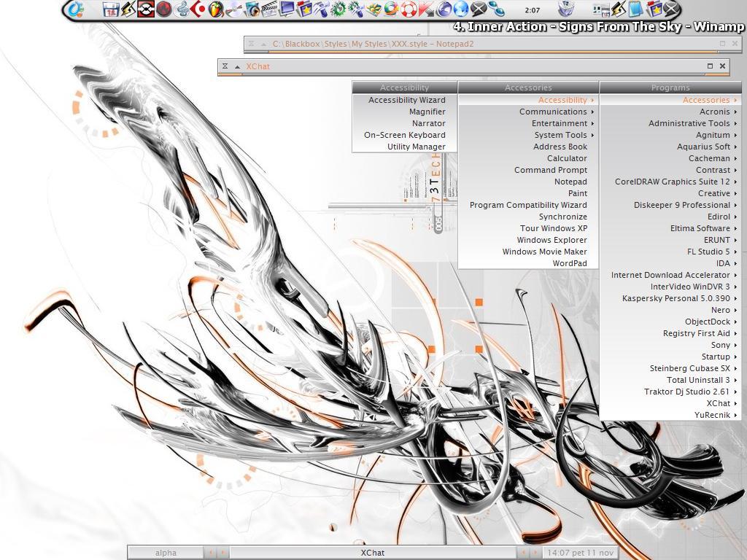
Task: Click the left arrow next to taskbar clock
Action: tap(523, 553)
